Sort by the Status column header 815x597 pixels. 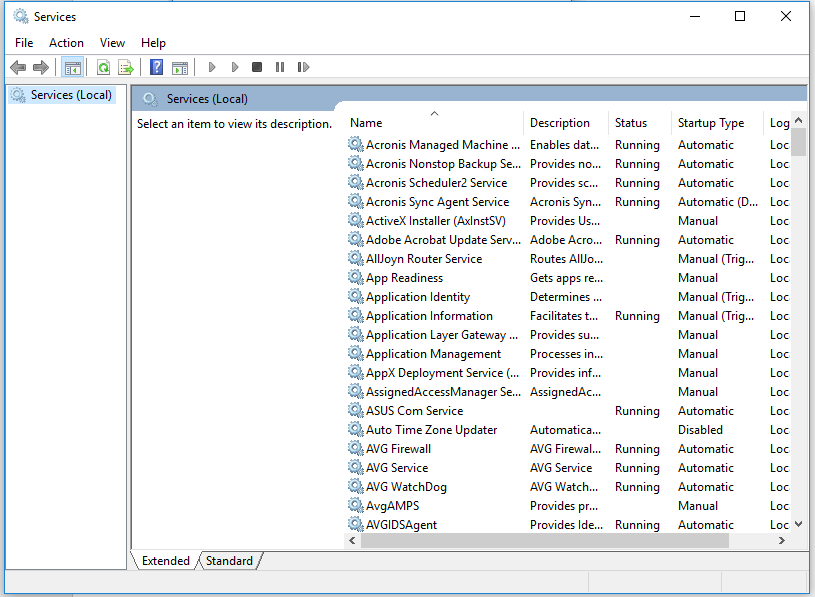coord(630,123)
